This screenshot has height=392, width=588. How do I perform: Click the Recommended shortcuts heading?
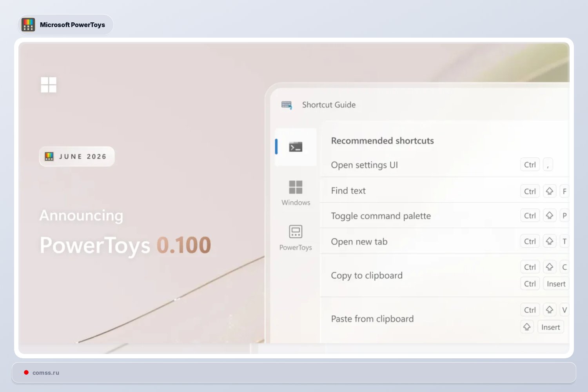click(x=382, y=141)
